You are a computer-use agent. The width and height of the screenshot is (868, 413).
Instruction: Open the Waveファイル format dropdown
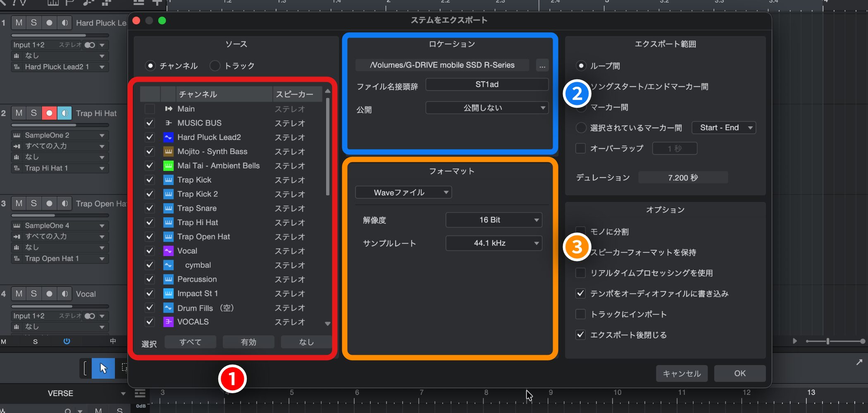point(403,192)
